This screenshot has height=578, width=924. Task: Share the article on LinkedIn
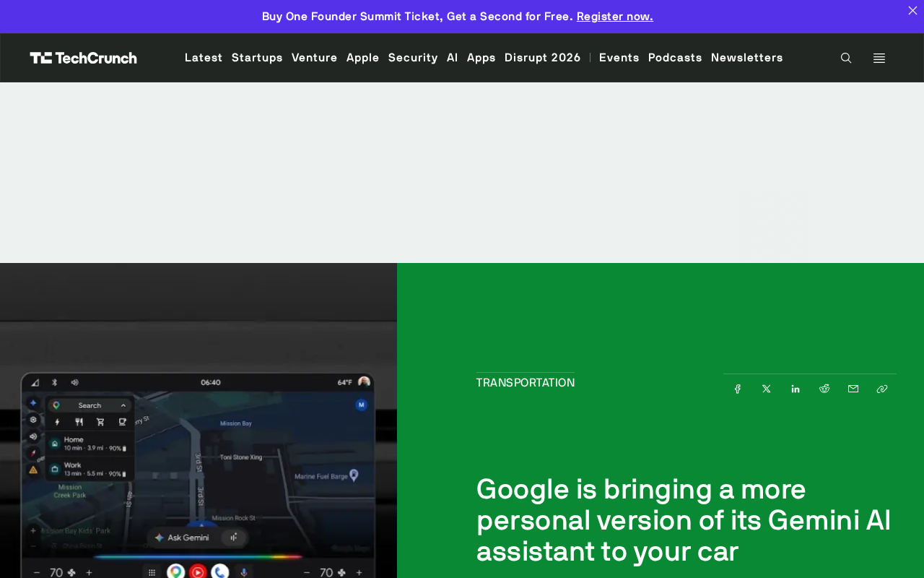point(796,389)
